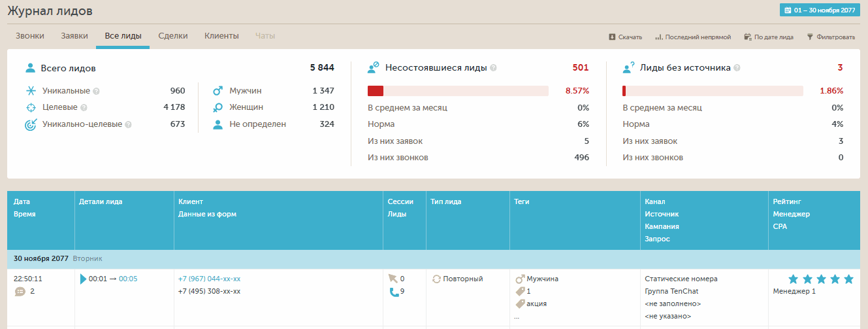Screen dimensions: 868x329
Task: Expand the hidden tags ellipsis
Action: [517, 317]
